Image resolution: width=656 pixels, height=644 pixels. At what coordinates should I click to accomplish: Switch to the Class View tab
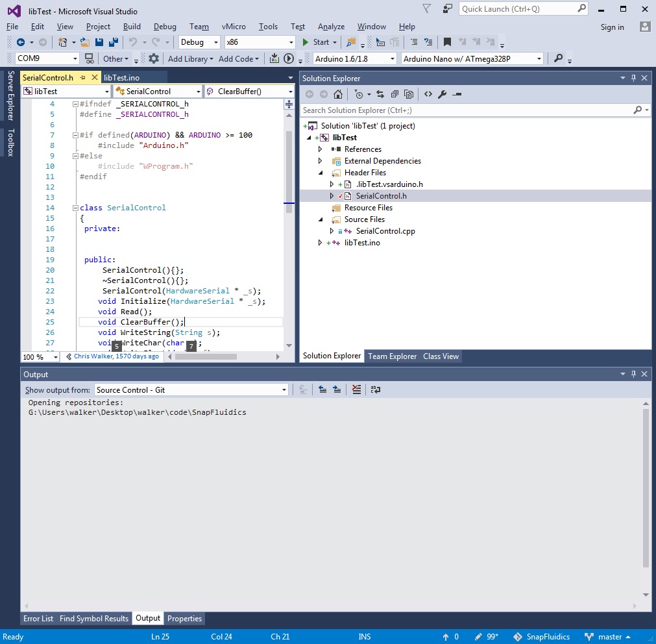pos(441,356)
